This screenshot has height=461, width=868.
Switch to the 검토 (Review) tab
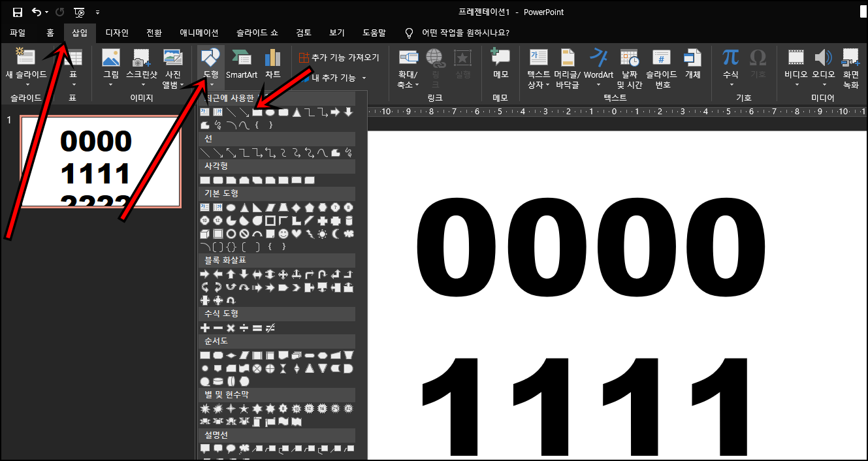click(304, 33)
